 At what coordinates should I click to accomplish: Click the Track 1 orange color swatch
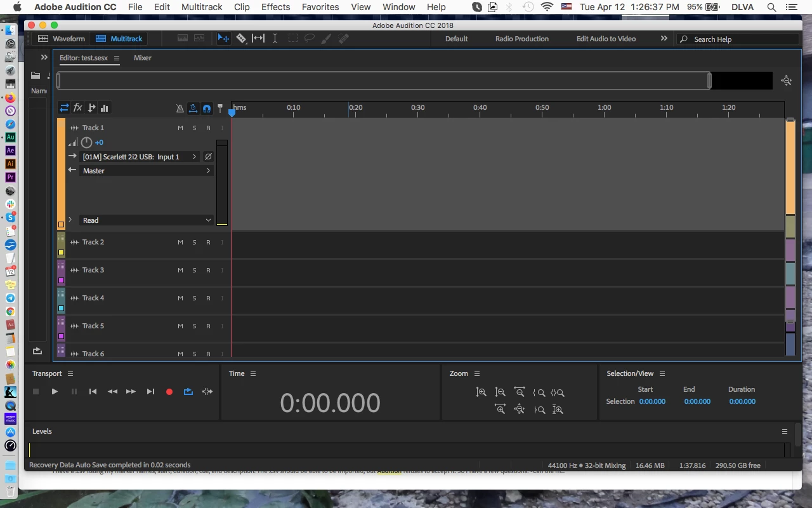62,225
